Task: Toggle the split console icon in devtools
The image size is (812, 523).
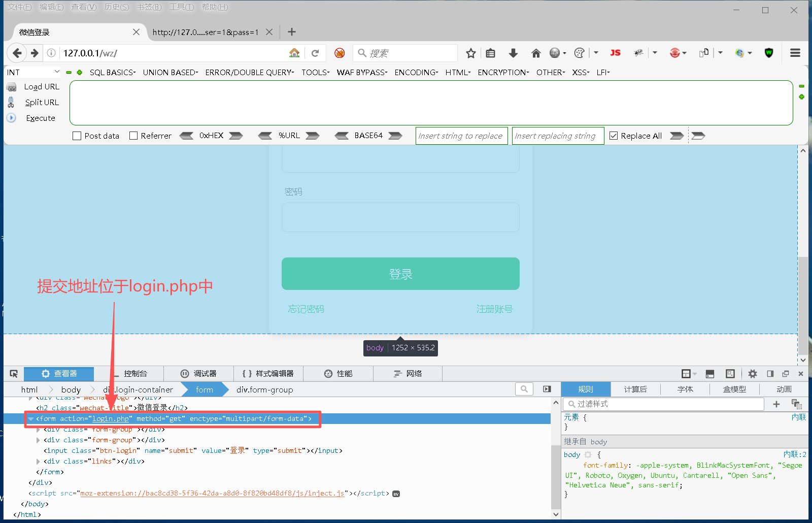Action: (x=710, y=374)
